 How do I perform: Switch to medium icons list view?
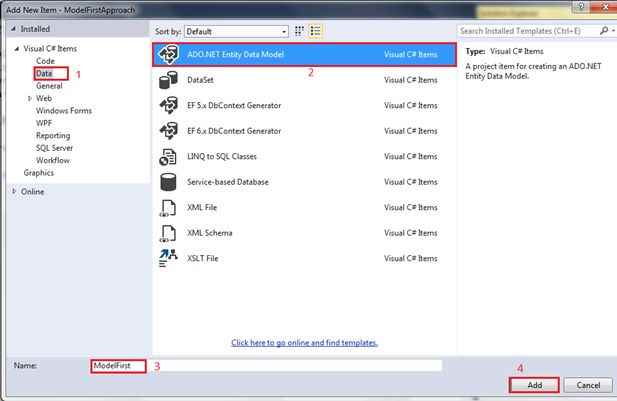pyautogui.click(x=316, y=31)
